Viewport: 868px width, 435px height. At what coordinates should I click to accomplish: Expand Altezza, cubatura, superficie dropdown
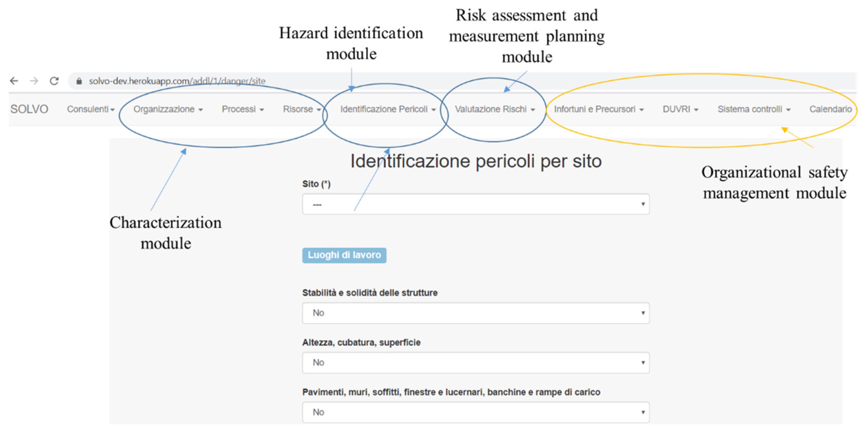pyautogui.click(x=476, y=362)
